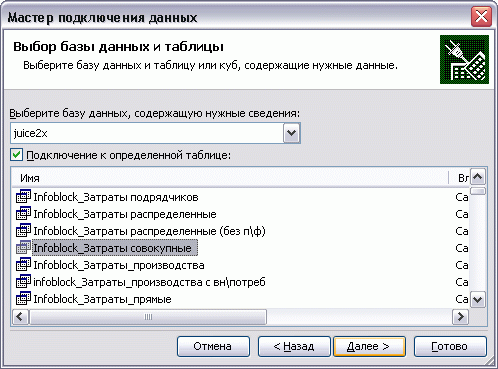Click table icon beside infoblock_Затраты_производства с вн\потреб
The height and width of the screenshot is (369, 498).
click(23, 282)
